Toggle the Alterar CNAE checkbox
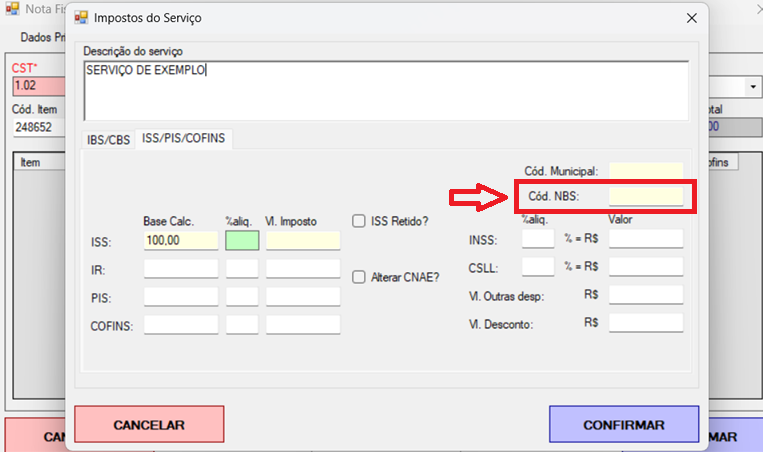The width and height of the screenshot is (763, 452). (x=359, y=278)
